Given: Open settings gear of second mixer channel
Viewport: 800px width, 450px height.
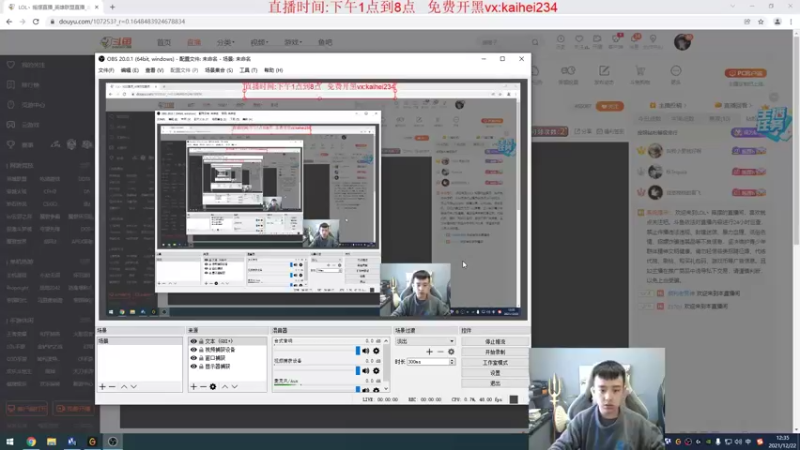Looking at the screenshot, I should (376, 371).
